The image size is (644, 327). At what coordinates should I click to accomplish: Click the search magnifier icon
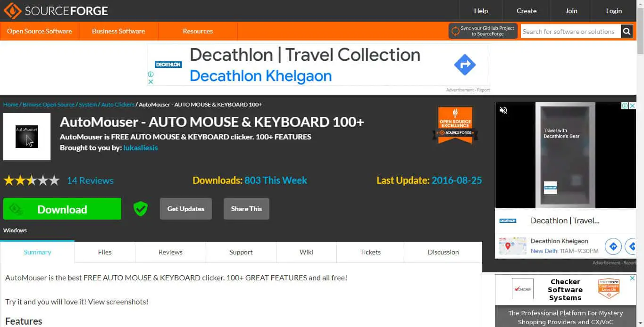pos(627,32)
